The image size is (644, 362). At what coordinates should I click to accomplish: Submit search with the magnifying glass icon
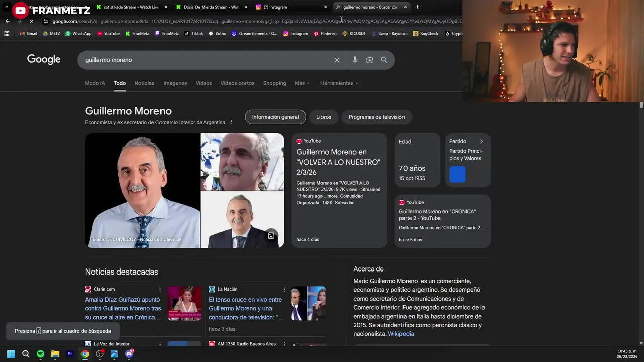tap(384, 60)
